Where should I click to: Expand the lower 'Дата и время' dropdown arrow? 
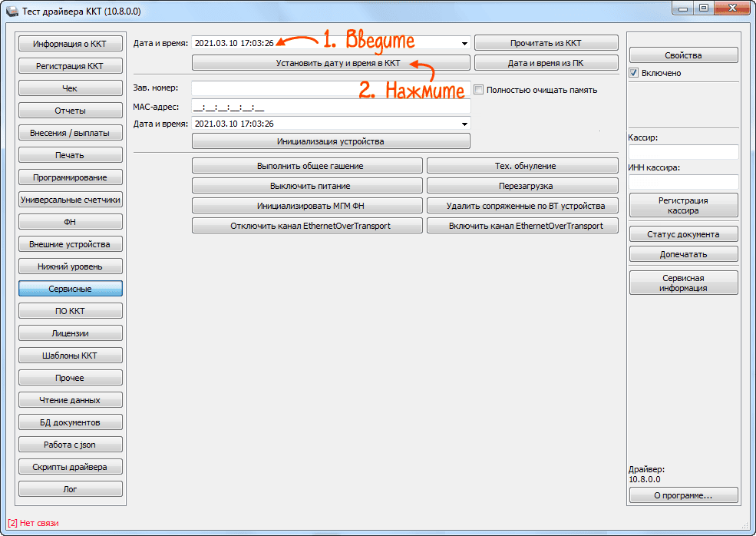pyautogui.click(x=464, y=124)
